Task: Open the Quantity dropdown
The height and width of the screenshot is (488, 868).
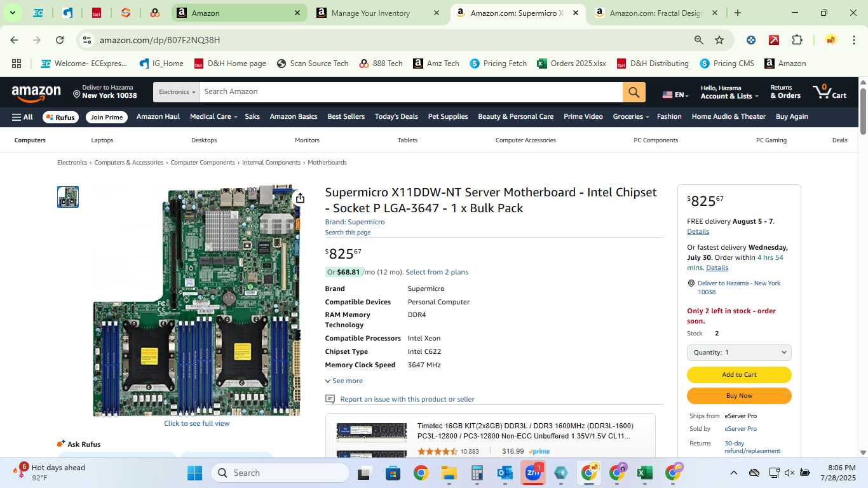Action: pyautogui.click(x=739, y=352)
